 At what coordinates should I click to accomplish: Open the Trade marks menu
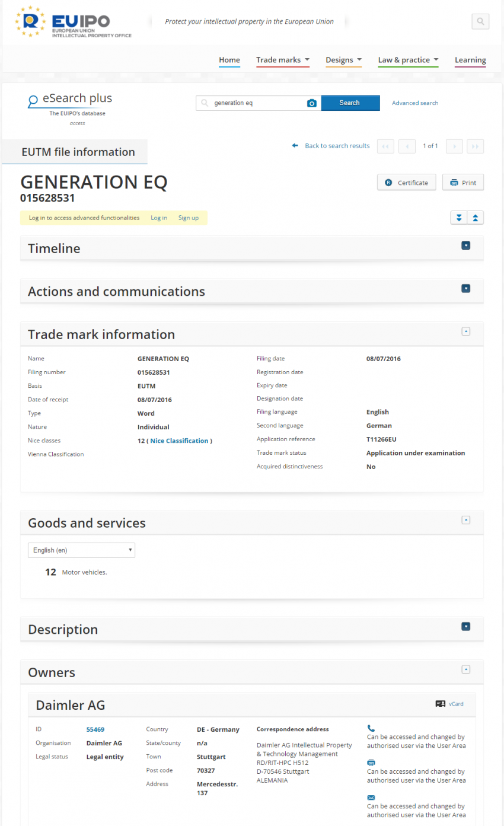283,60
